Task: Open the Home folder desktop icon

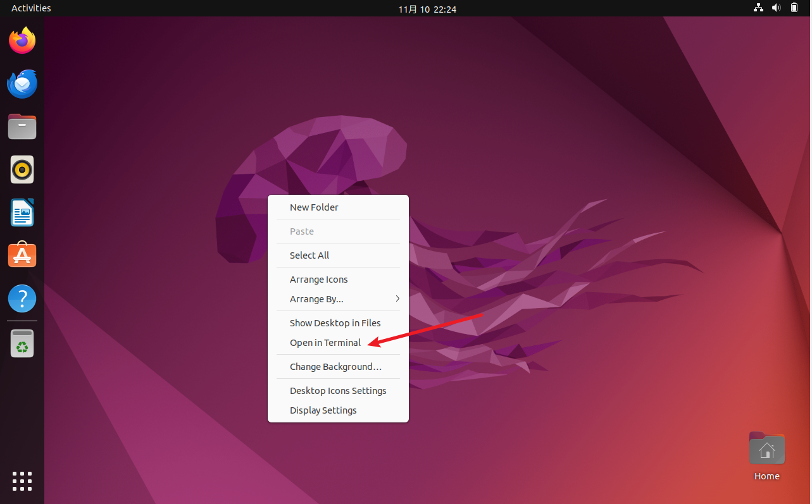Action: [766, 457]
